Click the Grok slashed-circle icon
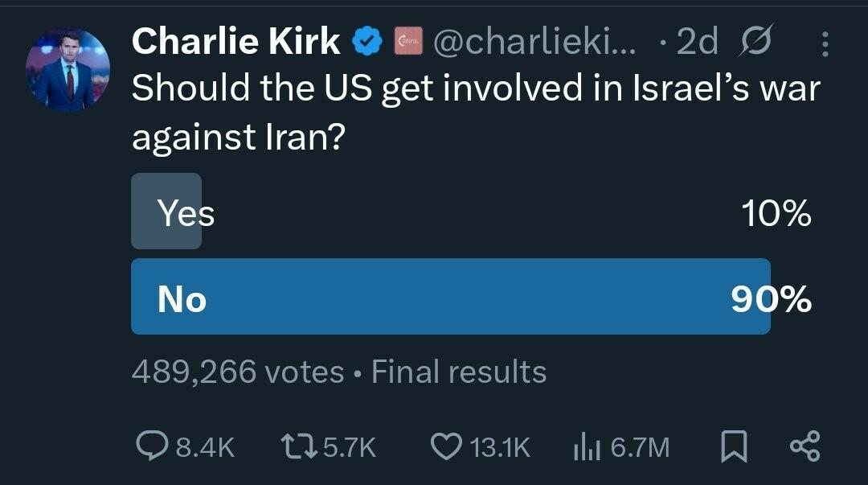This screenshot has width=868, height=485. pos(755,40)
